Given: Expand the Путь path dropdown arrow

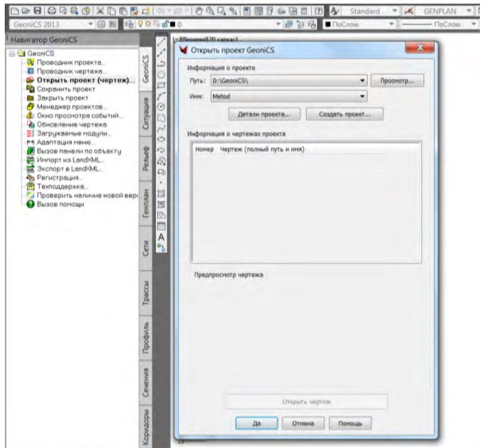Looking at the screenshot, I should 362,81.
